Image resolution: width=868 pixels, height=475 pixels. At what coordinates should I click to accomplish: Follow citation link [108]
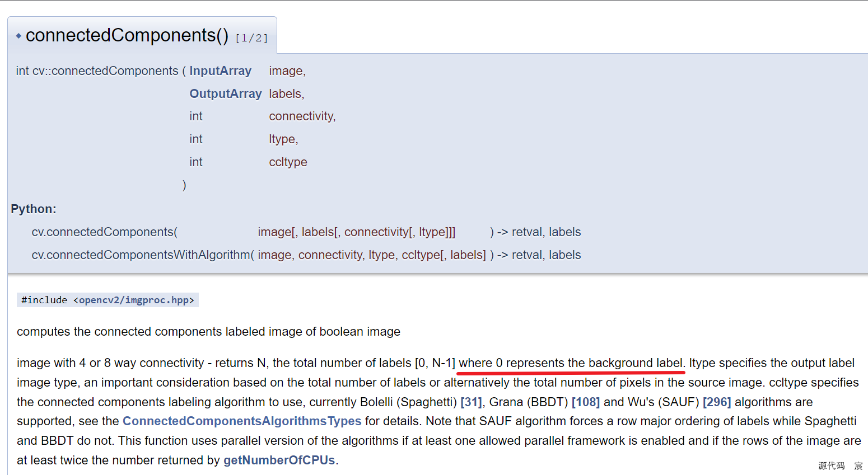pyautogui.click(x=585, y=402)
